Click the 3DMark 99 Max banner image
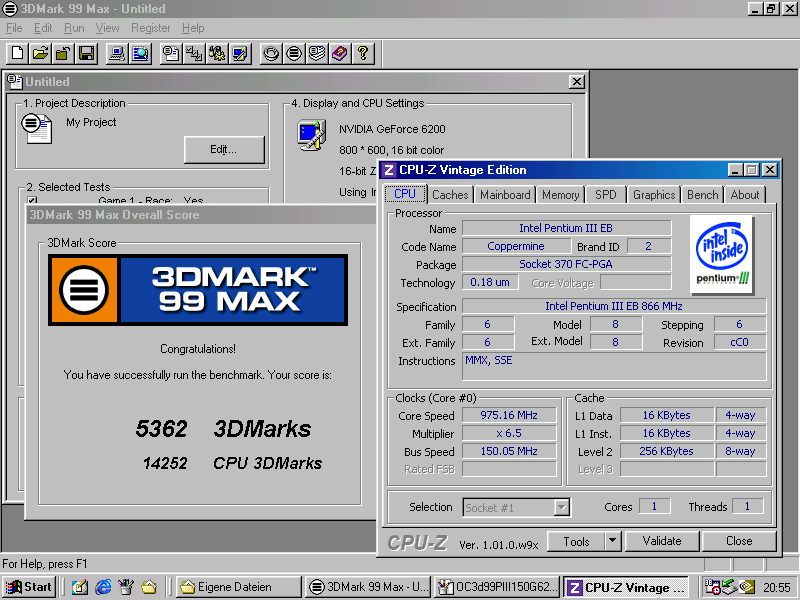 tap(198, 290)
